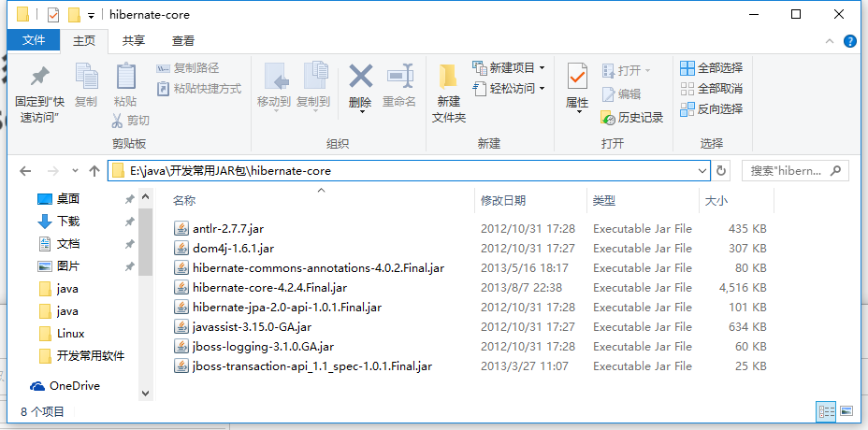Click the Back navigation arrow
This screenshot has height=430, width=868.
tap(25, 171)
